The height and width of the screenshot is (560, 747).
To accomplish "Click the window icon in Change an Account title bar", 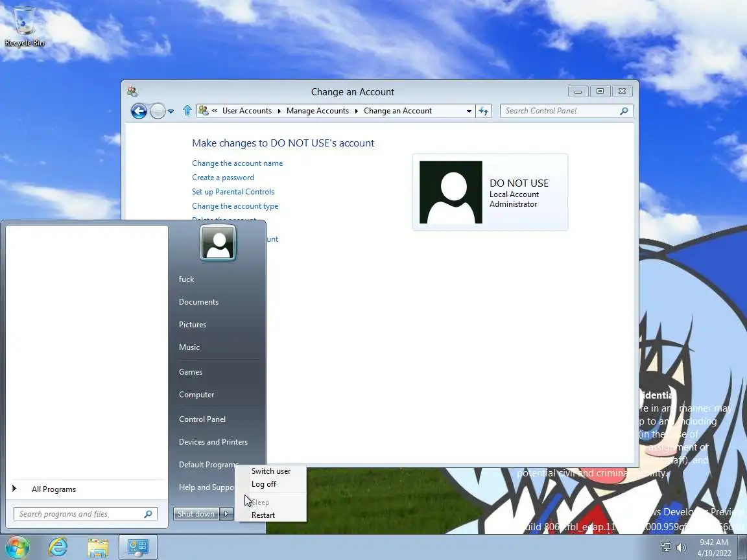I will click(132, 91).
